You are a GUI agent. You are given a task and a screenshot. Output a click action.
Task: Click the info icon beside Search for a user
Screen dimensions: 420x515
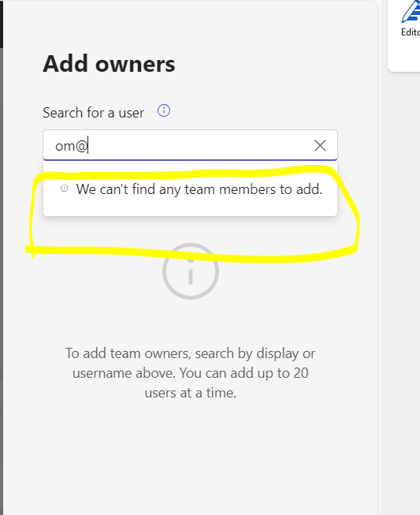164,110
